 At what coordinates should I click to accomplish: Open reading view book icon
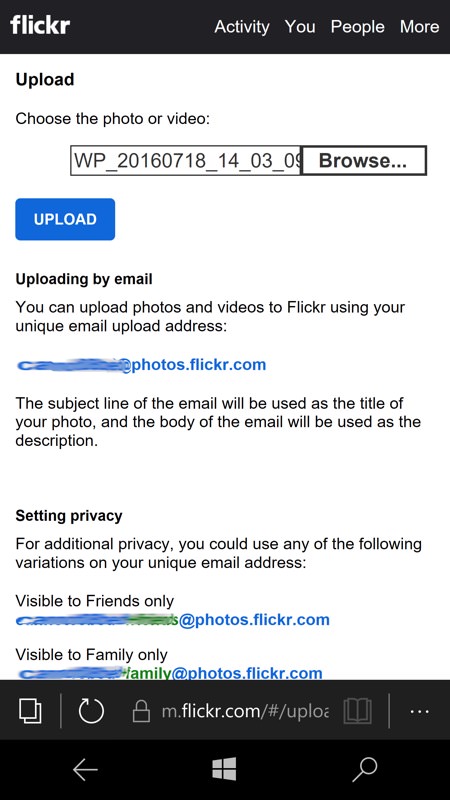point(358,711)
